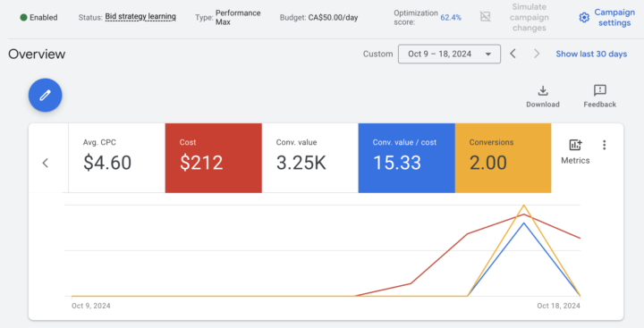Go to the previous date range
Viewport: 644px width, 328px height.
[513, 54]
